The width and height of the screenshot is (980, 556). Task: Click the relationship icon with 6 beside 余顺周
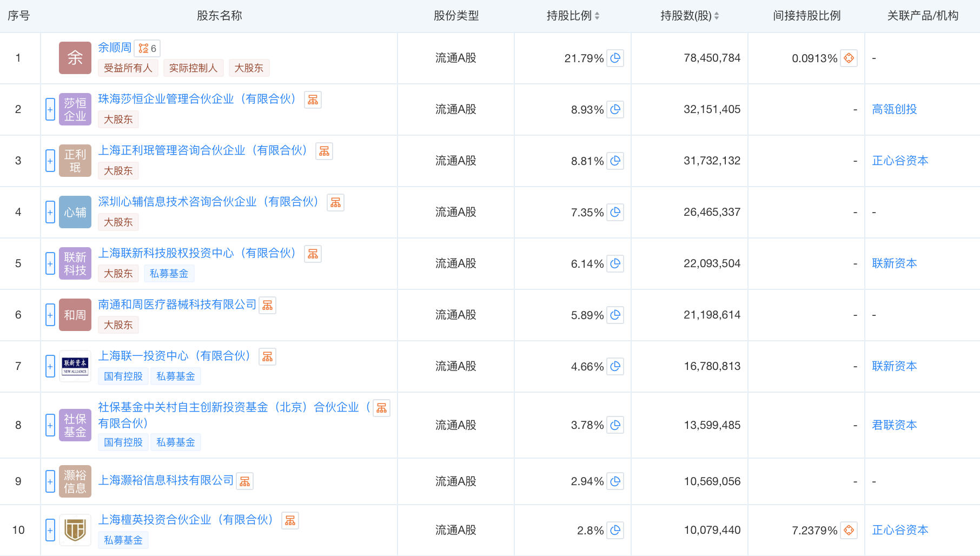[147, 48]
